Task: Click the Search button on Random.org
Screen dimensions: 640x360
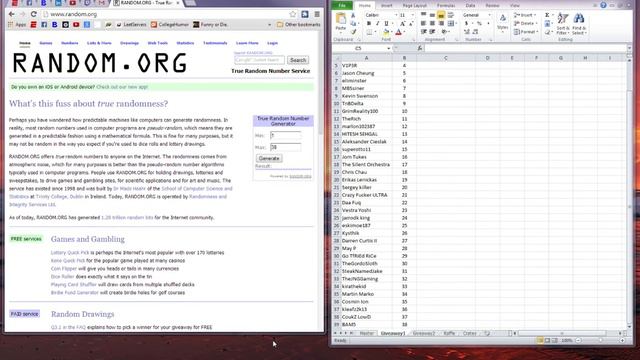Action: 298,60
